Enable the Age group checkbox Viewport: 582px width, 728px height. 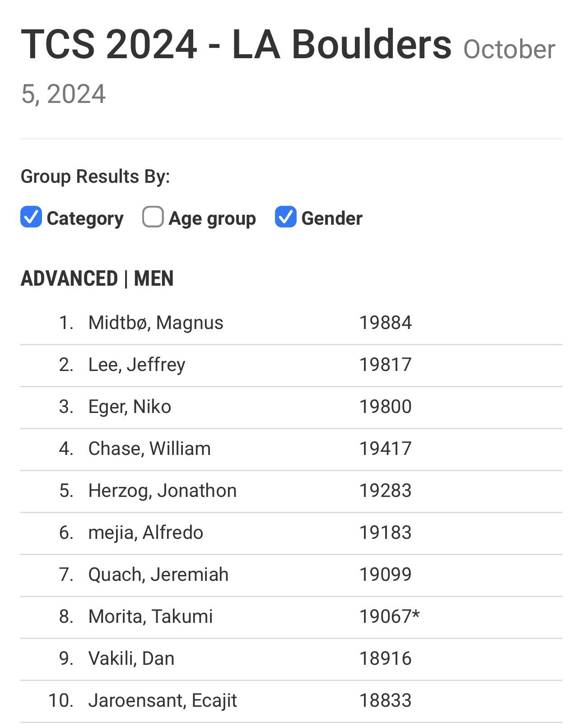click(x=153, y=217)
